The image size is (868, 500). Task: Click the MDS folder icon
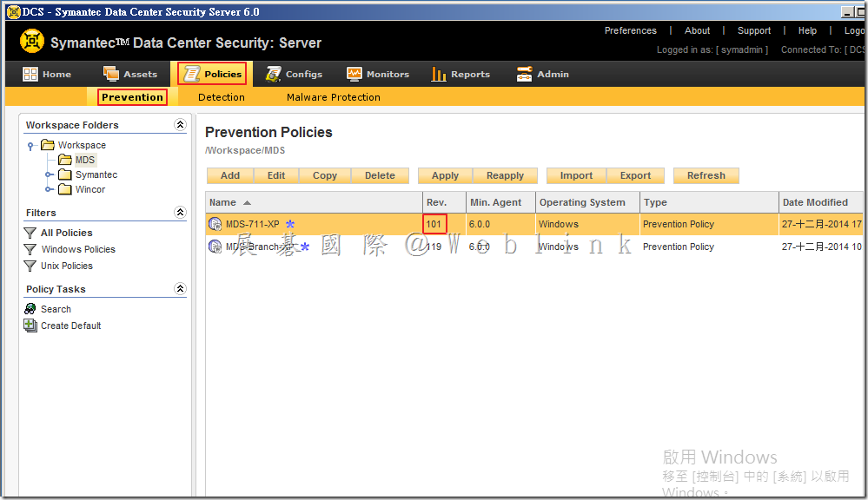[65, 160]
